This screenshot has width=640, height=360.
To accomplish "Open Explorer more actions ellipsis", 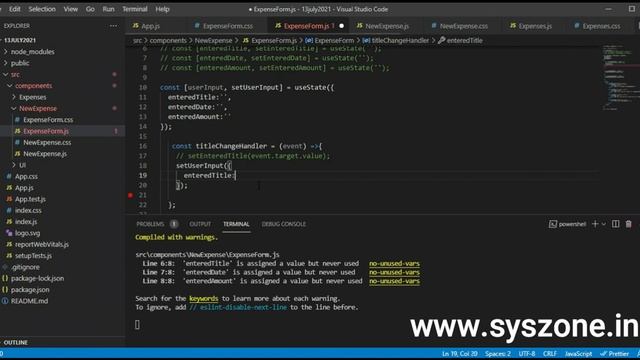I will click(x=113, y=26).
